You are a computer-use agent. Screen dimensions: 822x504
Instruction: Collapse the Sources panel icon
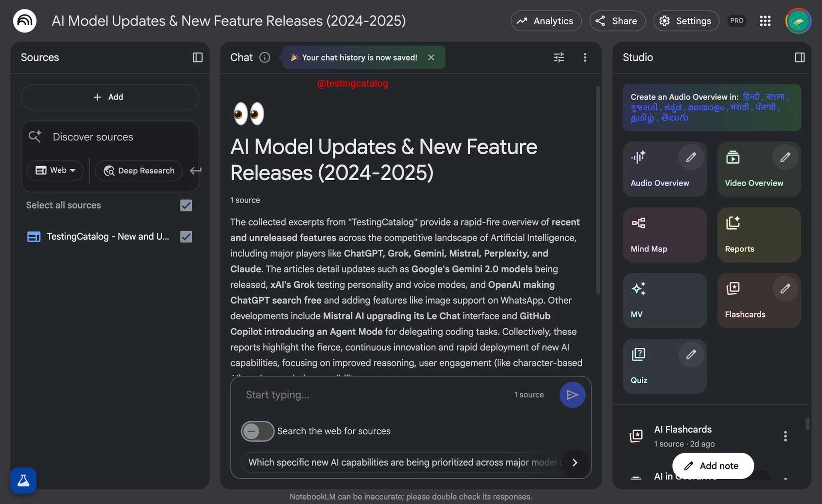click(197, 57)
